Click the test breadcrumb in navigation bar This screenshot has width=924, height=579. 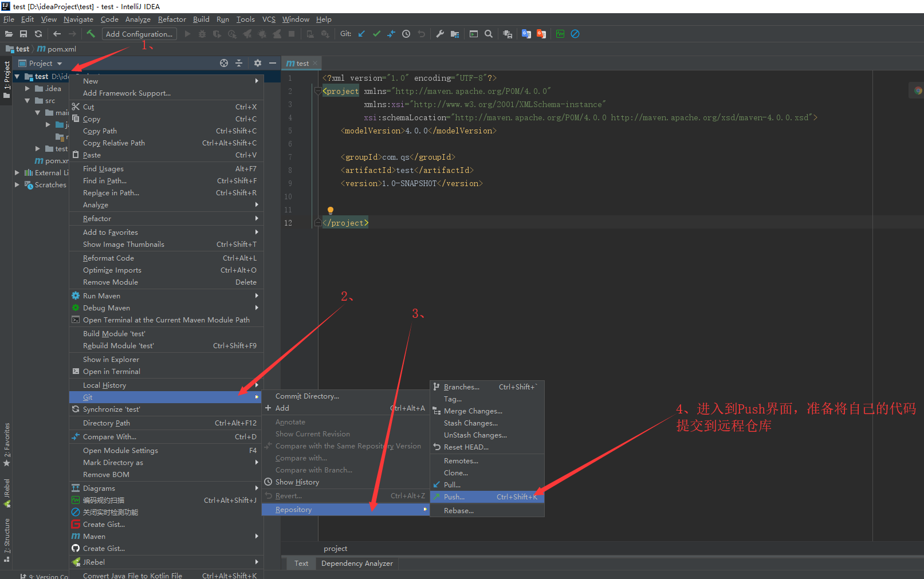pos(18,49)
